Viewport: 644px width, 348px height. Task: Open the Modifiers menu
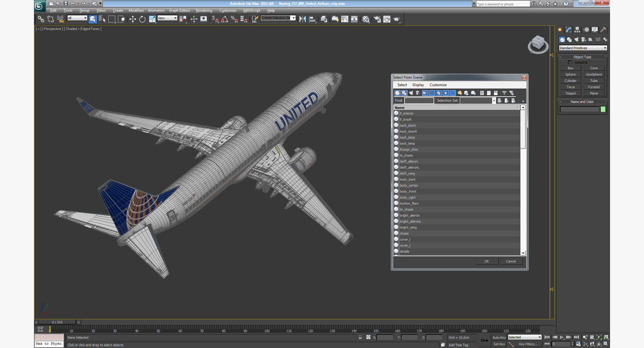coord(136,10)
